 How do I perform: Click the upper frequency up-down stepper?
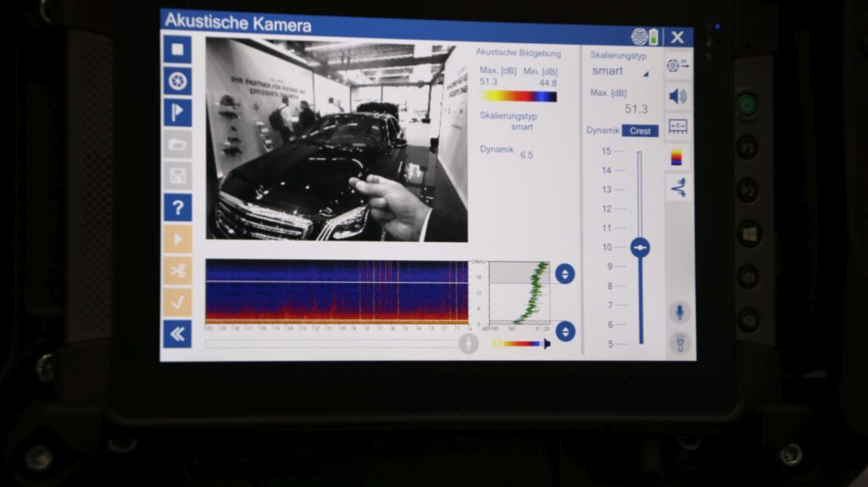[565, 274]
